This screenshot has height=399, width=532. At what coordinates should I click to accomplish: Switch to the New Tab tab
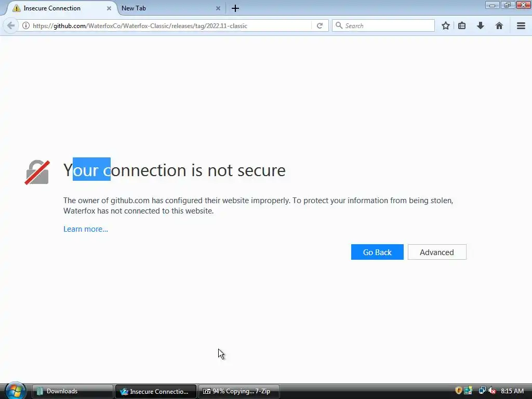(x=170, y=8)
